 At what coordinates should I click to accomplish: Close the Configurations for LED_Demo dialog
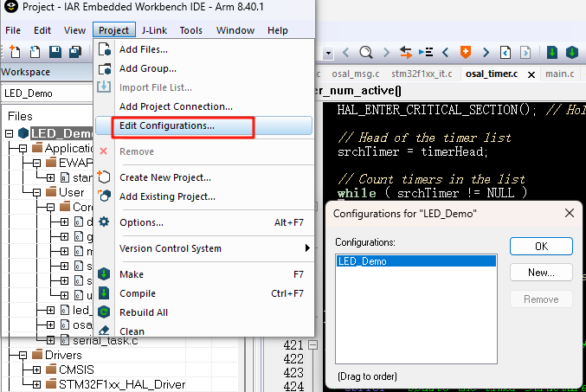[x=570, y=213]
